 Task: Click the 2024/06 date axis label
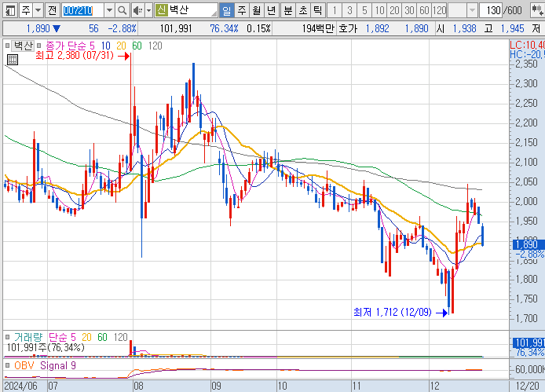(20, 386)
